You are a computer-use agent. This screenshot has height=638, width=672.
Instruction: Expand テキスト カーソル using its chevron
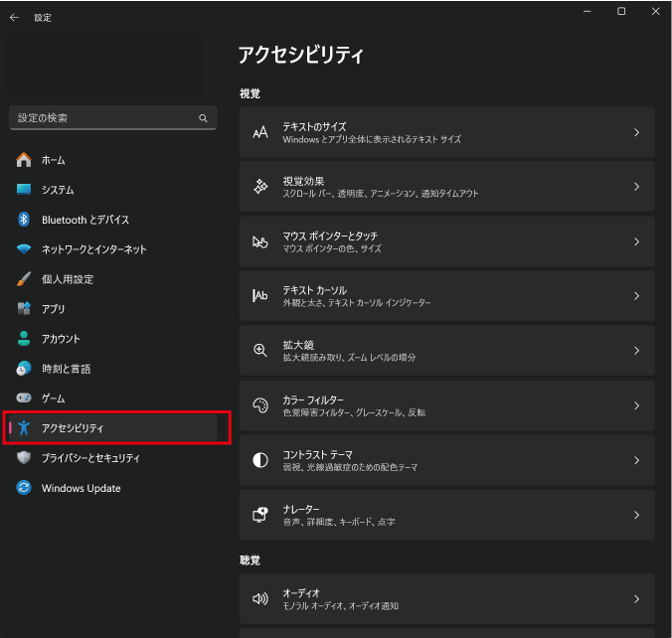(x=636, y=296)
